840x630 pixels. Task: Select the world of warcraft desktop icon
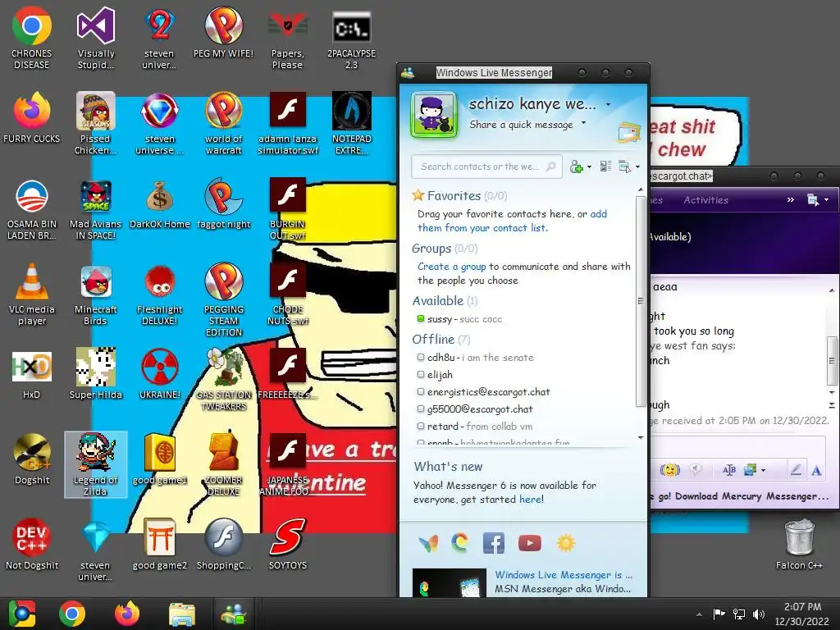(x=223, y=125)
